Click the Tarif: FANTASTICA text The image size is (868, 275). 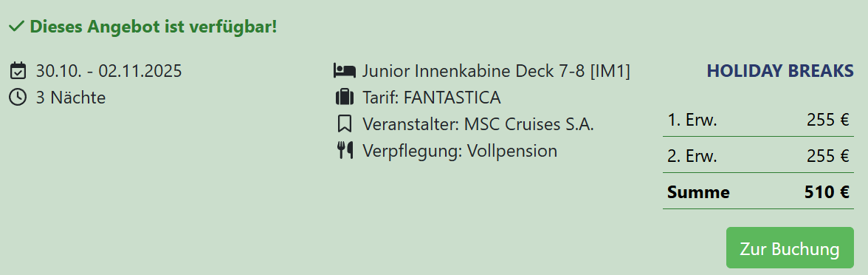pyautogui.click(x=431, y=98)
